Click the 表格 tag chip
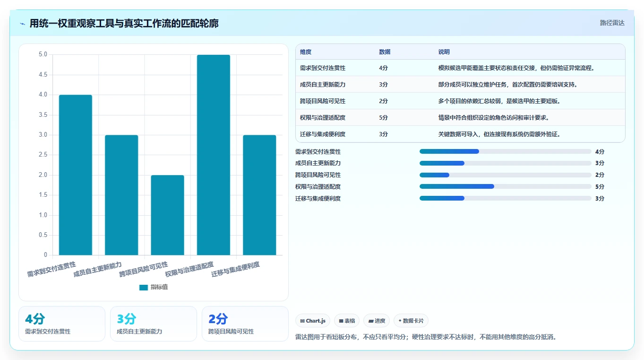Screen dimensions: 644x360 coord(347,321)
